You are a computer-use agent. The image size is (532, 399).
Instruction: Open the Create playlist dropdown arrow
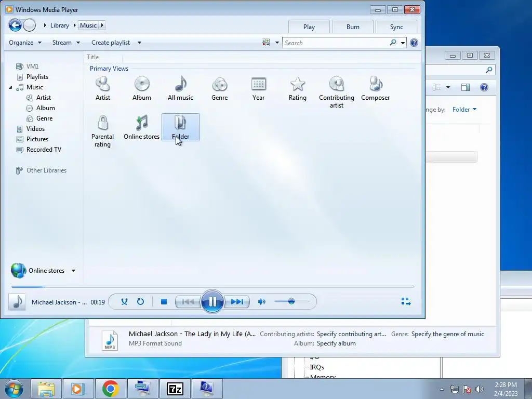tap(139, 43)
